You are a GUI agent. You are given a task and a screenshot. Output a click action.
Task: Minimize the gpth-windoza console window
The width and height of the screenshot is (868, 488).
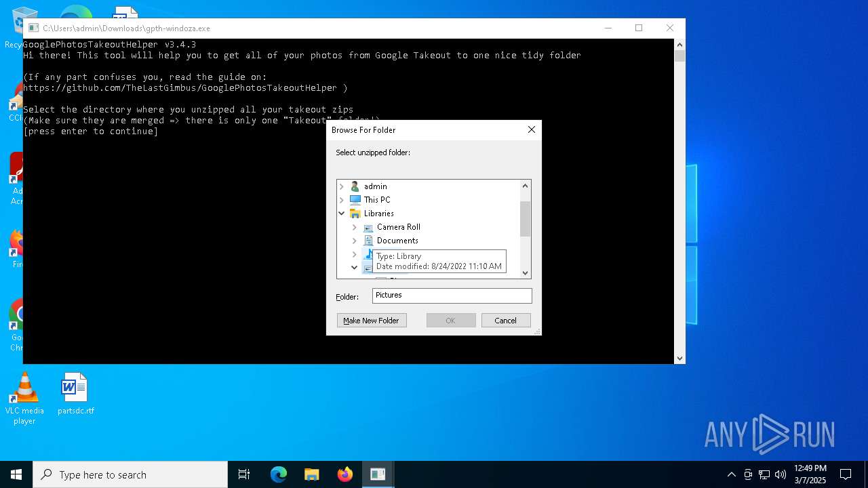(x=608, y=28)
